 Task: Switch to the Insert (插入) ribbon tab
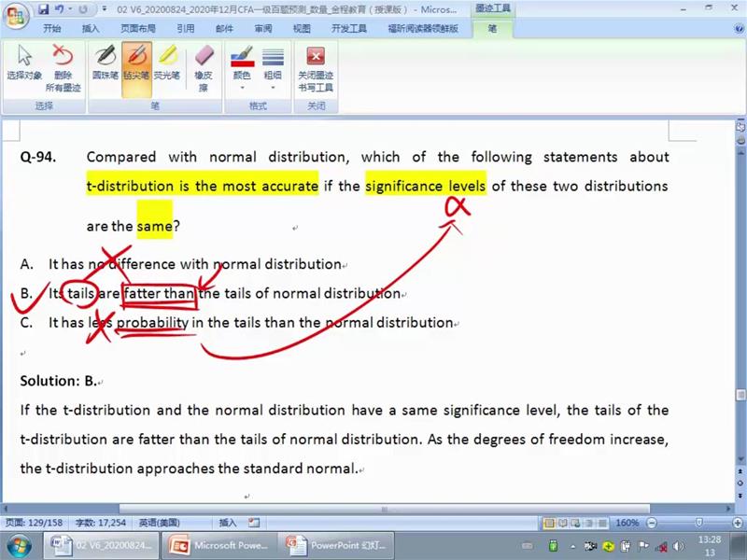[91, 29]
